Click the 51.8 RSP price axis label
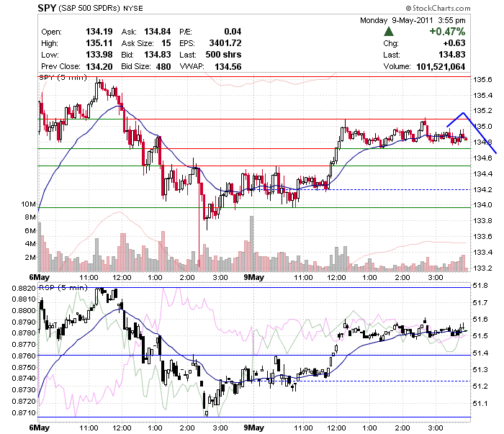 coord(480,286)
